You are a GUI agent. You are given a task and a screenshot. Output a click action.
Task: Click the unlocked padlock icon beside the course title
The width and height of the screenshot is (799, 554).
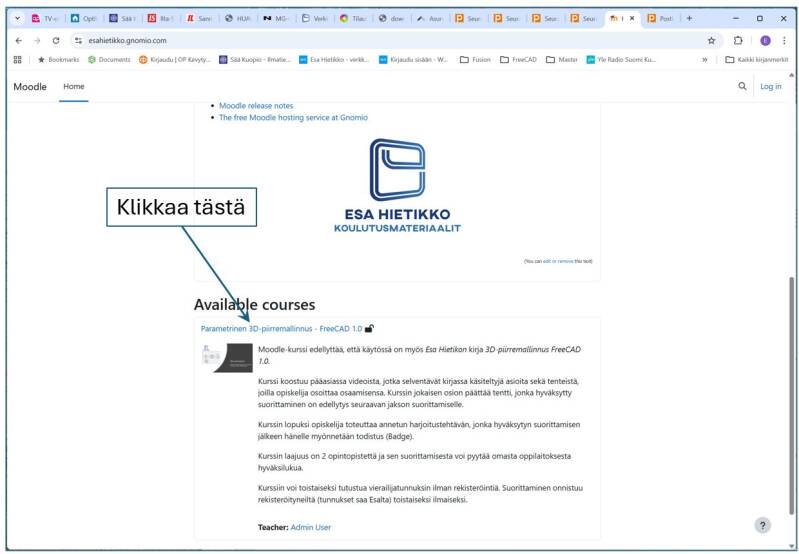369,329
